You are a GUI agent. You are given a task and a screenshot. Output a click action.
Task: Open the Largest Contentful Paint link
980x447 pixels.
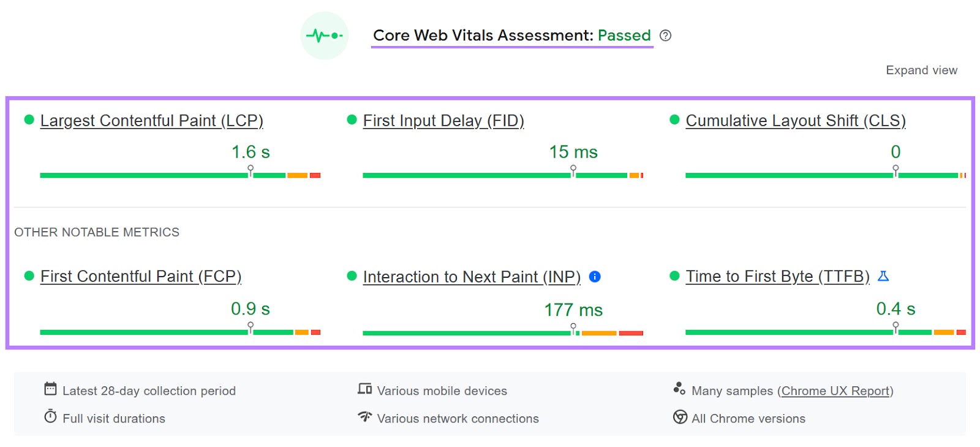[x=151, y=121]
